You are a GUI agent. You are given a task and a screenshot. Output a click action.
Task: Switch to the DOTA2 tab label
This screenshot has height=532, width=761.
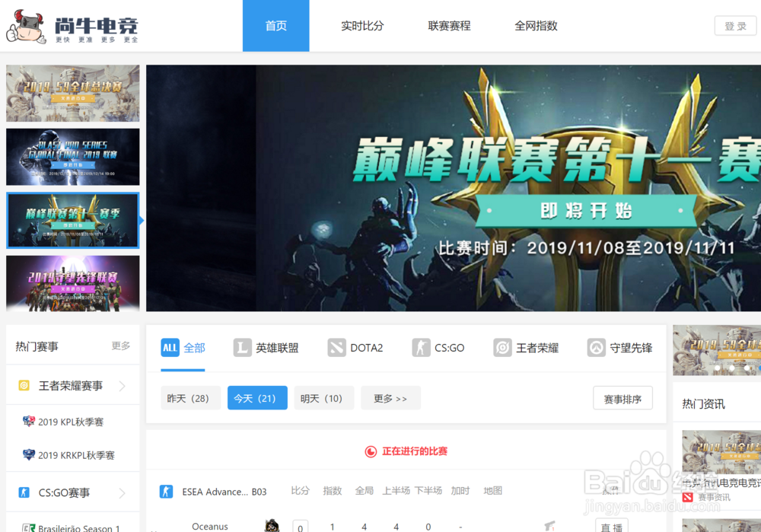pos(367,348)
